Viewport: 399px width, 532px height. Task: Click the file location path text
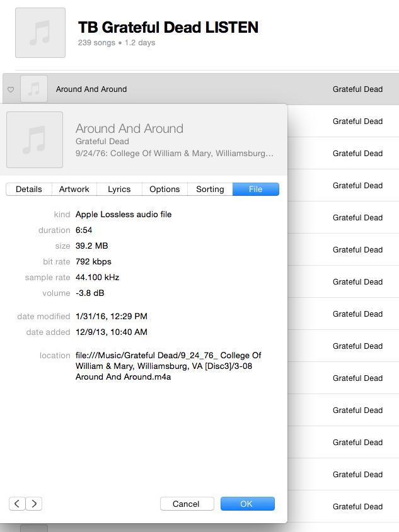(168, 366)
